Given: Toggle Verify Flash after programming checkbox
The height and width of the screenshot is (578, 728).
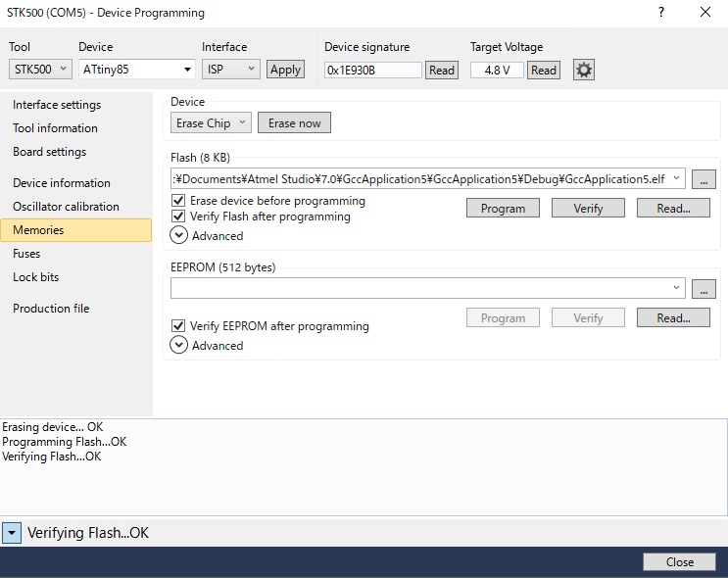Looking at the screenshot, I should (178, 217).
